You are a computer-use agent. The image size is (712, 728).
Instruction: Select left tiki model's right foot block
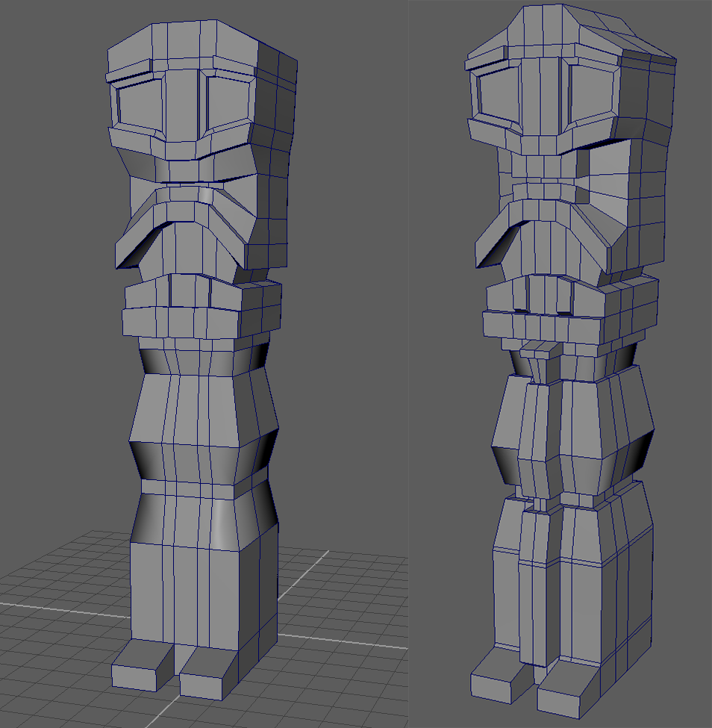pyautogui.click(x=209, y=673)
